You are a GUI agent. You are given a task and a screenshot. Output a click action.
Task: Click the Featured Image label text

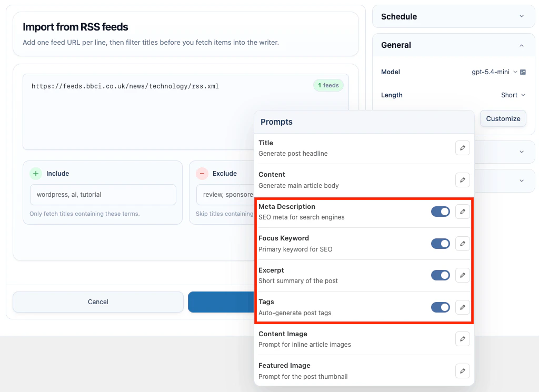coord(284,366)
